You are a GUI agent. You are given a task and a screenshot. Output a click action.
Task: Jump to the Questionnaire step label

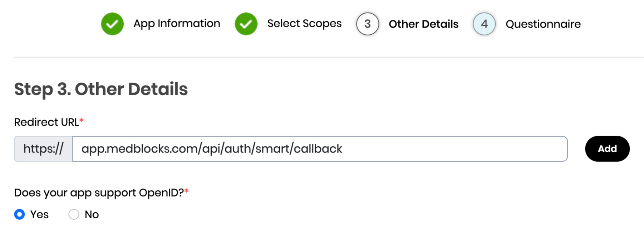[543, 24]
